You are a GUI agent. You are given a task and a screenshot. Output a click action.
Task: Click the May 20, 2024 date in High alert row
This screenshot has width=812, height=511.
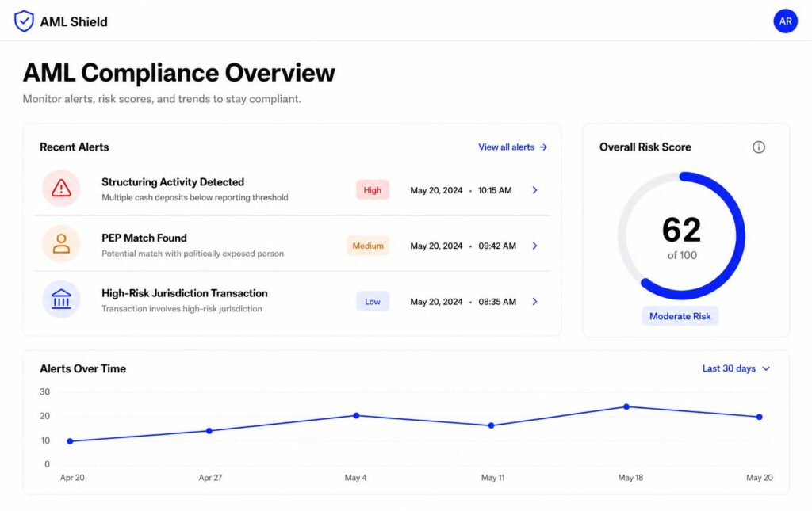[x=436, y=190]
